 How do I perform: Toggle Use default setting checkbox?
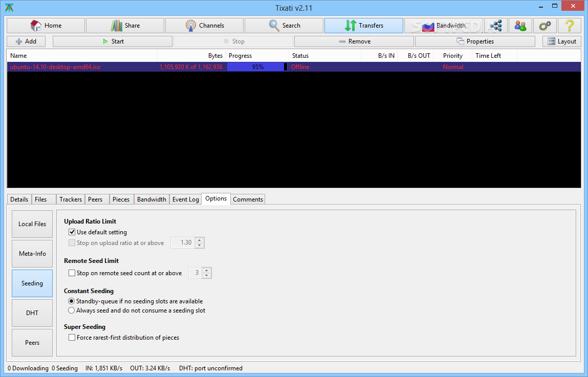[72, 232]
